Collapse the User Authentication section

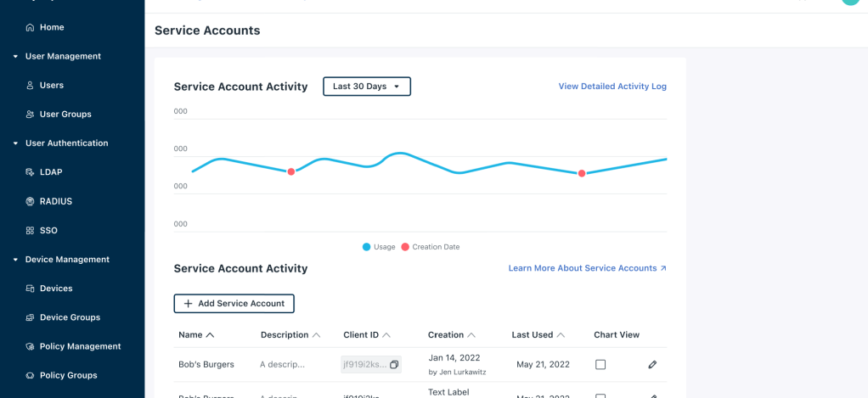15,143
